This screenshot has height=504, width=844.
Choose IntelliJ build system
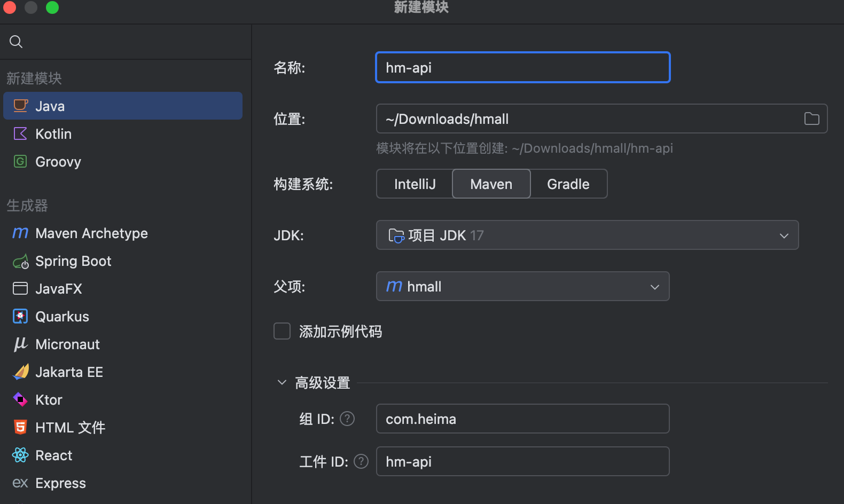[x=415, y=184]
